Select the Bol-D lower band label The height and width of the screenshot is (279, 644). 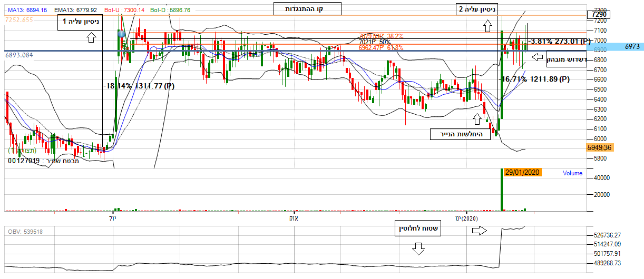(x=170, y=10)
